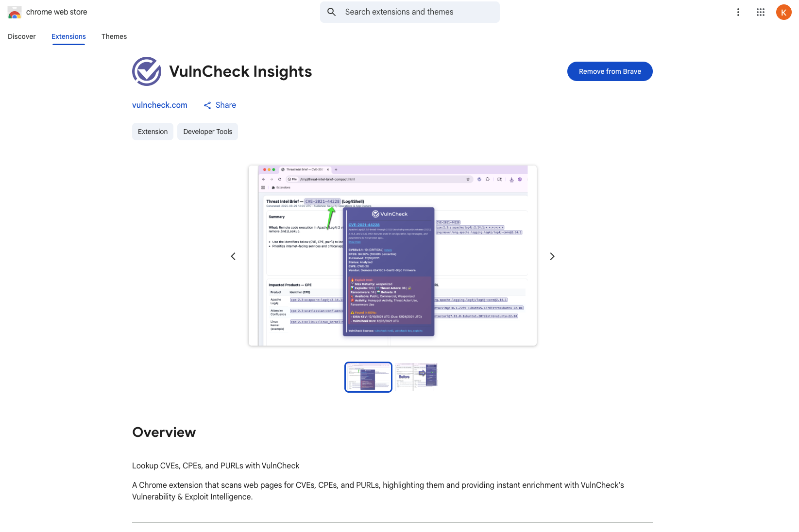Screen dimensions: 799x532
Task: Advance the screenshot carousel with right arrow
Action: pos(552,256)
